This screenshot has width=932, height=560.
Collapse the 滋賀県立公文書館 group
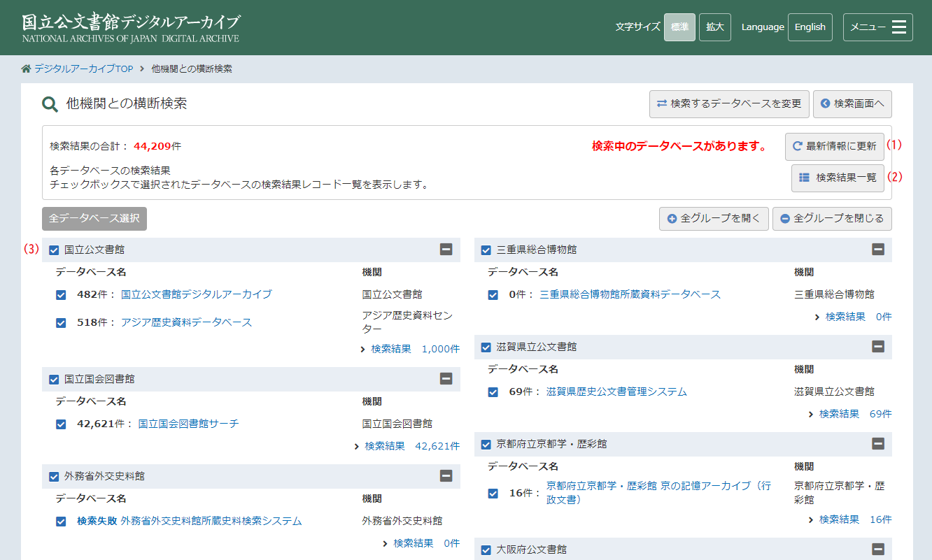click(x=878, y=346)
